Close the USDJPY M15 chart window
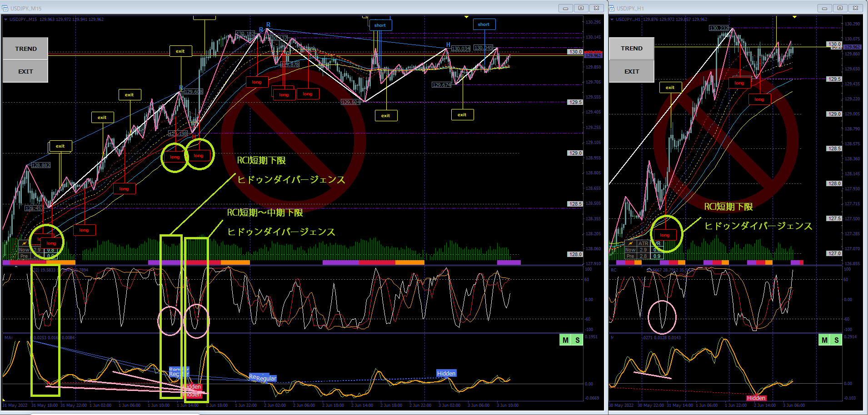Screen dimensions: 868x415 (x=596, y=8)
